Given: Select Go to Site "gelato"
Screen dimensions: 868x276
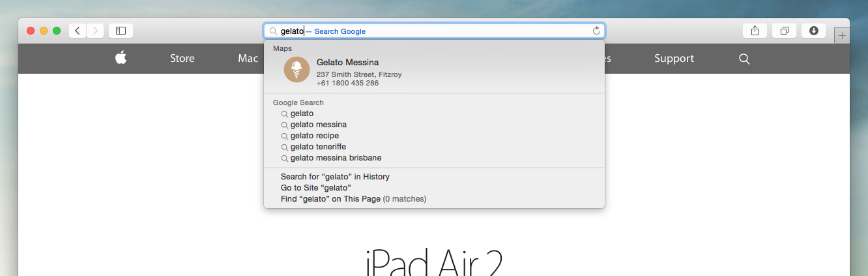Looking at the screenshot, I should pos(434,188).
